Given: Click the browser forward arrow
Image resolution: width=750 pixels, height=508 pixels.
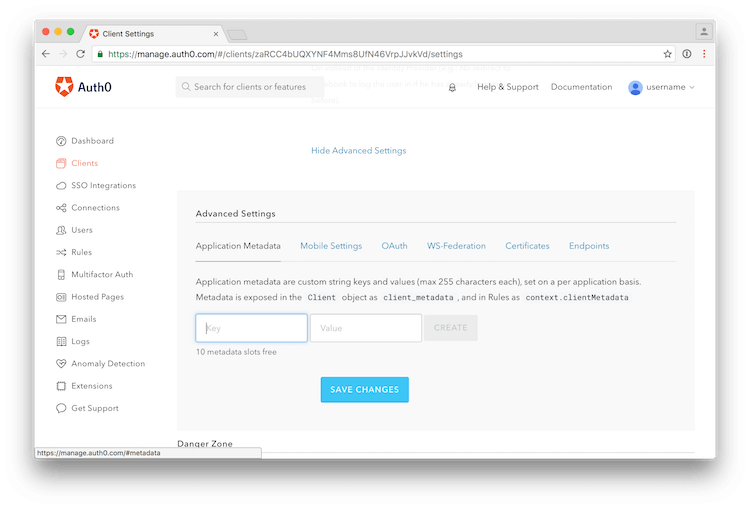Looking at the screenshot, I should click(x=63, y=54).
